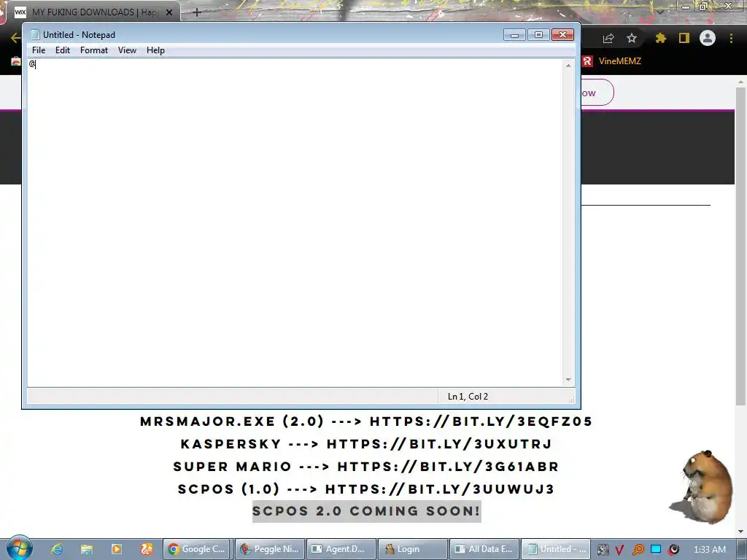
Task: Click Chrome page scrollbar up arrow
Action: pyautogui.click(x=740, y=82)
